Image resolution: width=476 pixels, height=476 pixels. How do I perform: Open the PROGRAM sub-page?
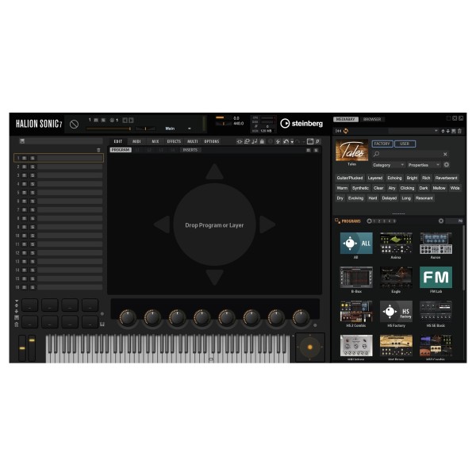(x=121, y=150)
